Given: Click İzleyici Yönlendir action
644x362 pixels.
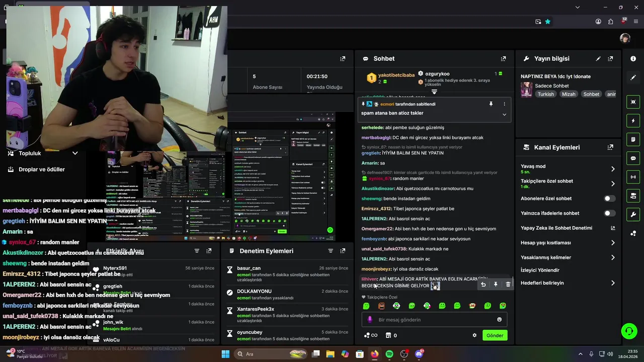Looking at the screenshot, I should (540, 270).
